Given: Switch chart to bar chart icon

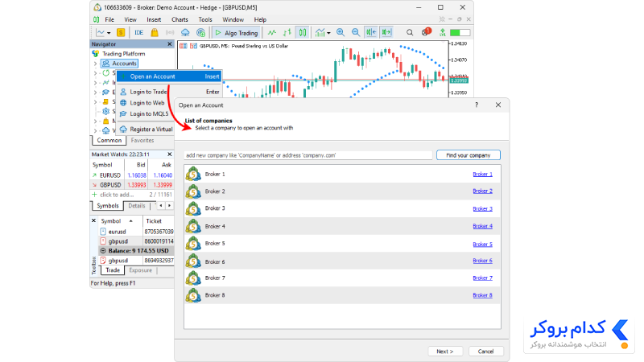Looking at the screenshot, I should [287, 32].
